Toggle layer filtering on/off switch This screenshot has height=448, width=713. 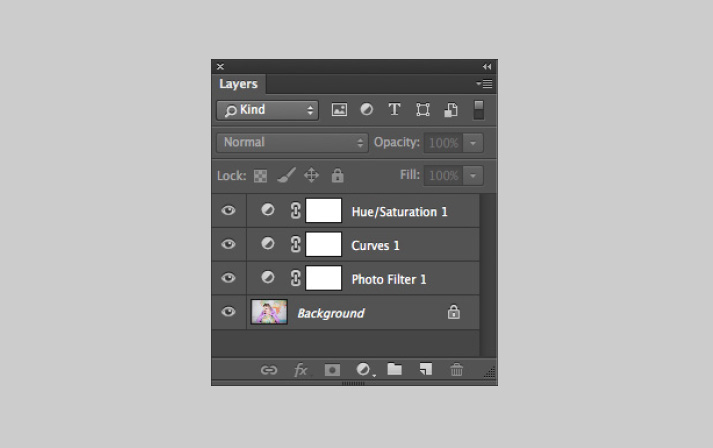click(x=478, y=110)
